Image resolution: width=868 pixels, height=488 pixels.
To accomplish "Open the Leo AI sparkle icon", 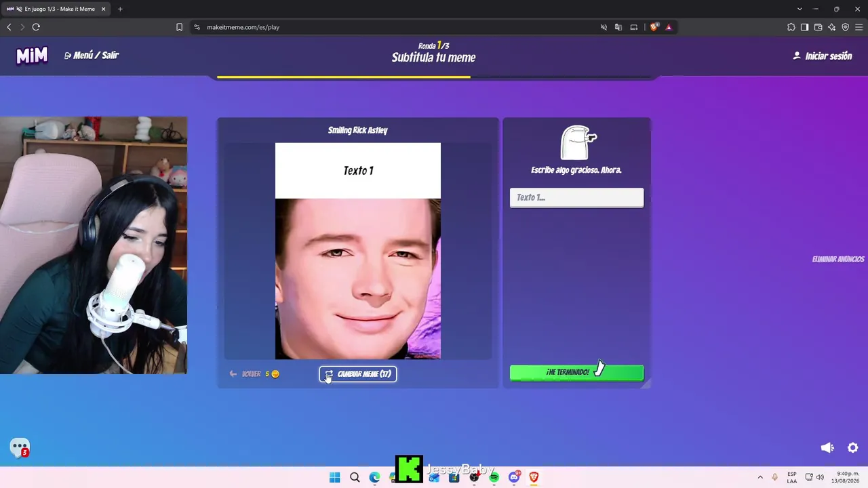I will coord(831,27).
